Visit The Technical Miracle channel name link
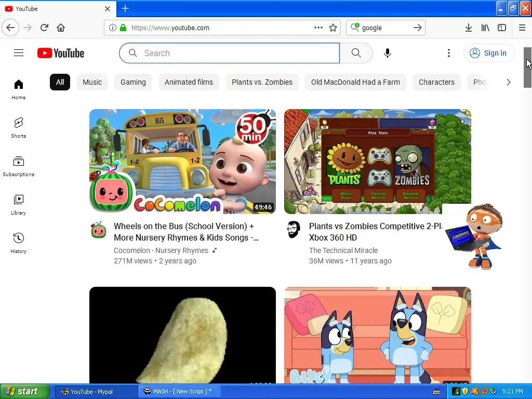The height and width of the screenshot is (399, 532). click(343, 250)
